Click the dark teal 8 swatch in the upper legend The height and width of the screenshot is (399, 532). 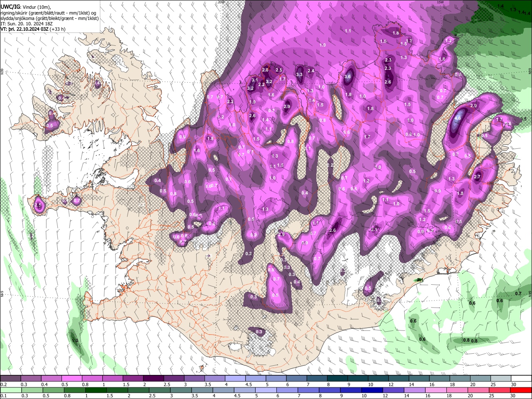click(x=337, y=378)
